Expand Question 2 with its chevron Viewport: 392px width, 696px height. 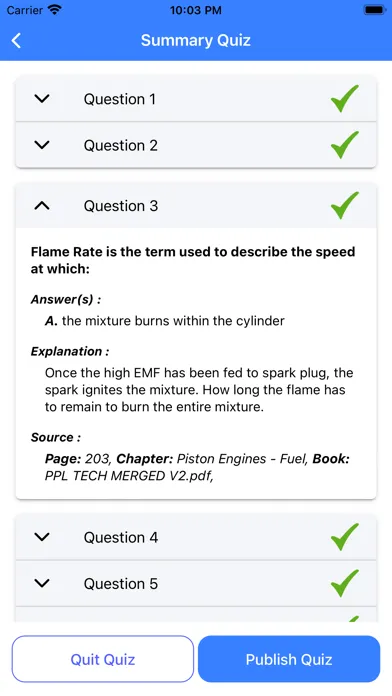click(42, 145)
